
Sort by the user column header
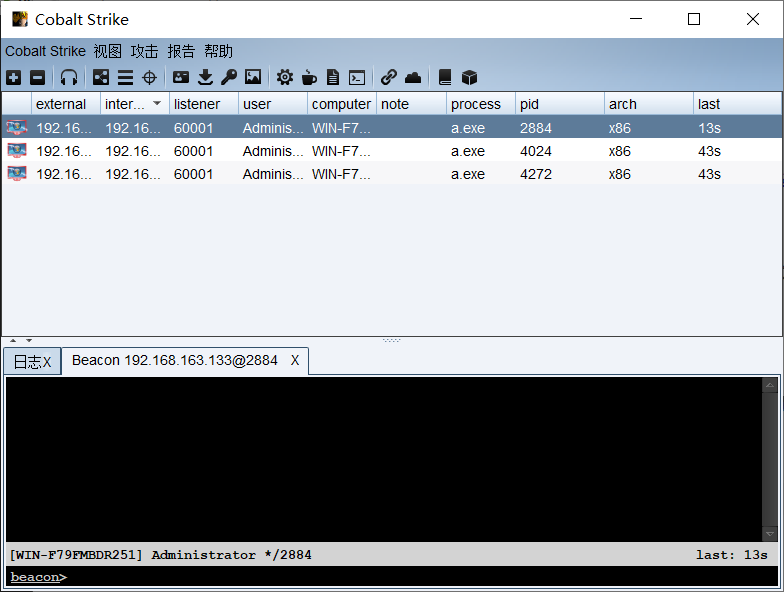click(x=273, y=104)
